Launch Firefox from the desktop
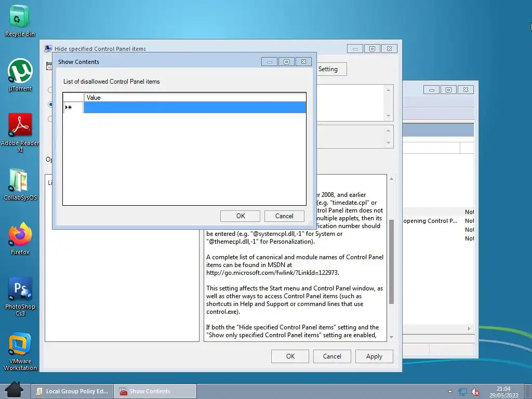Image resolution: width=532 pixels, height=399 pixels. point(20,238)
